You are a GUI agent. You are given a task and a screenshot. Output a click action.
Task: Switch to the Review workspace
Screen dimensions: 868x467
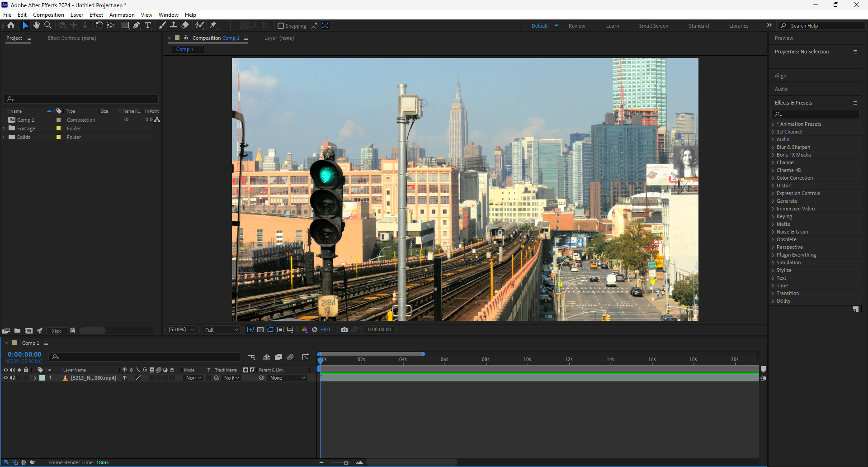coord(576,26)
